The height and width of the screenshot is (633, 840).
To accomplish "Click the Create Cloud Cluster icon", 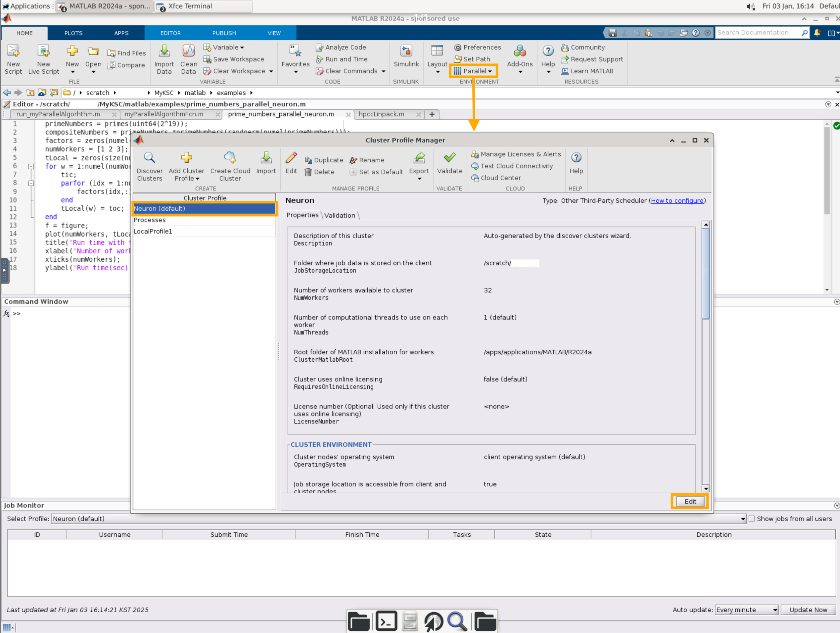I will click(x=230, y=157).
